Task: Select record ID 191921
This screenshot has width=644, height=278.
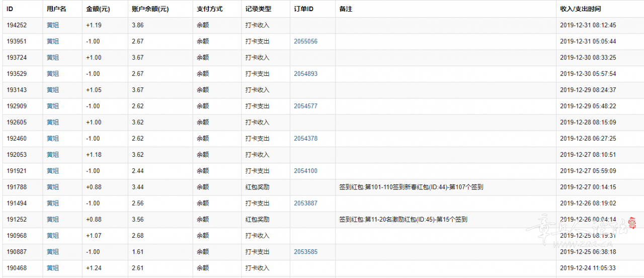Action: tap(17, 171)
